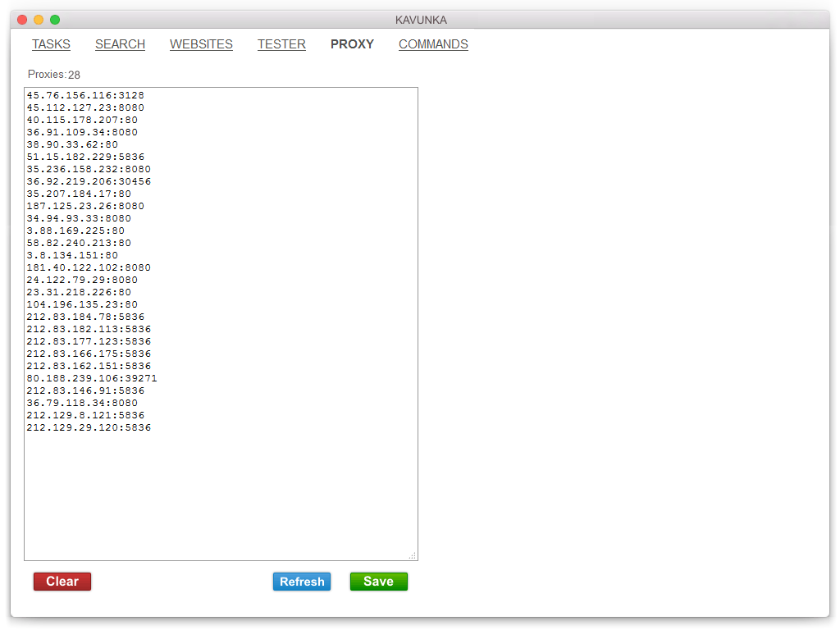This screenshot has width=840, height=630.
Task: Click empty space in proxy text area
Action: pyautogui.click(x=221, y=492)
